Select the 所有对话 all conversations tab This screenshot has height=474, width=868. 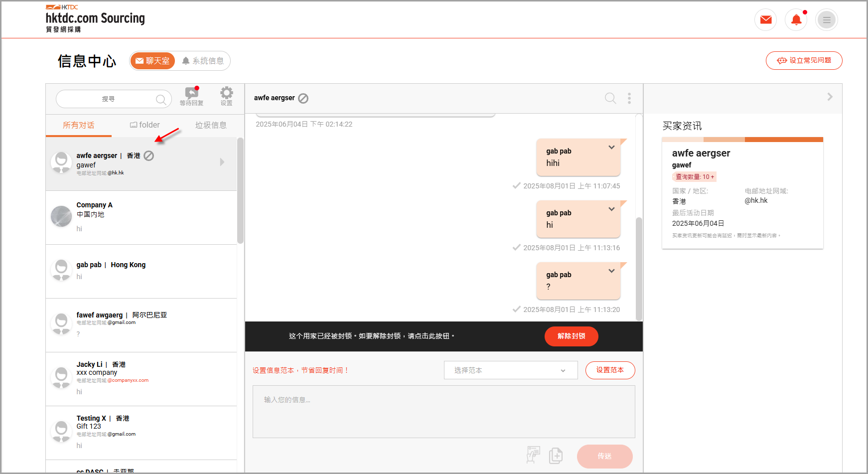coord(79,125)
